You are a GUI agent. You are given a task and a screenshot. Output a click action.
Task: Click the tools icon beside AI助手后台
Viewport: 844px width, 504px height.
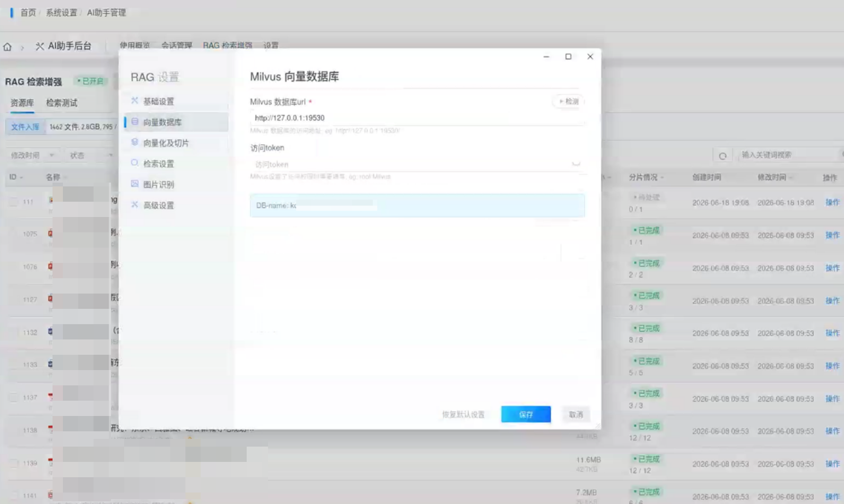point(39,46)
